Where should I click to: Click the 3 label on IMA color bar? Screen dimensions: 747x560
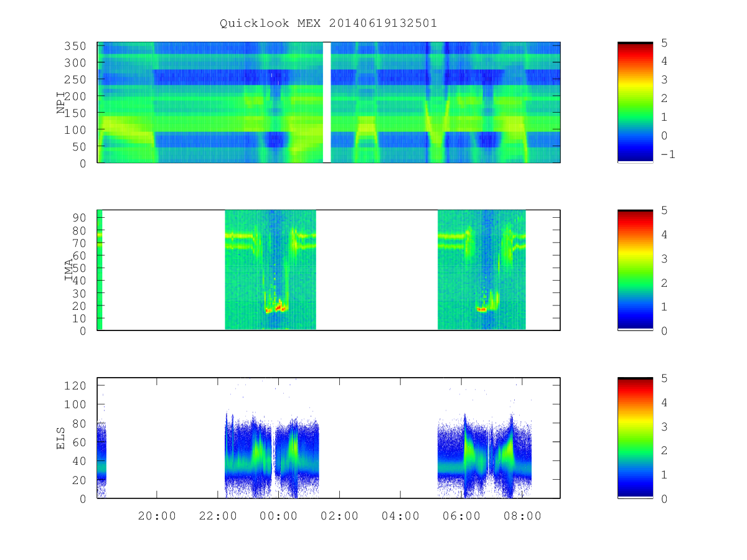tap(664, 258)
